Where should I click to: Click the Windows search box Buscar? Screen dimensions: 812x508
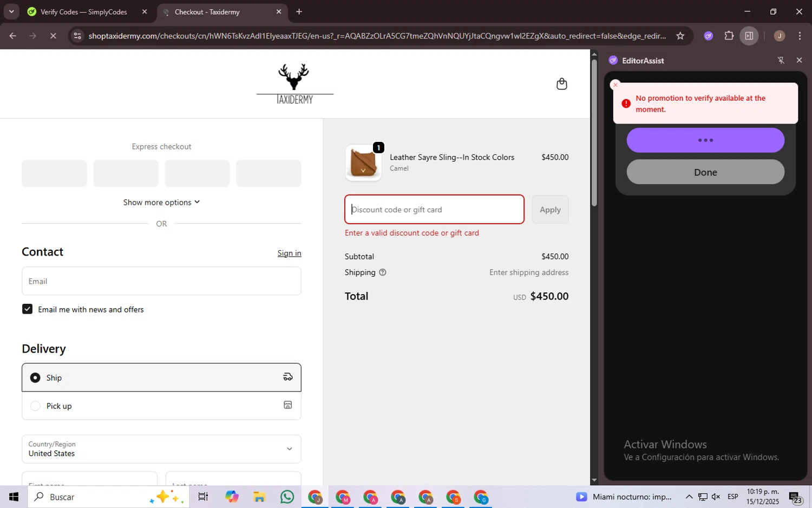pos(108,497)
